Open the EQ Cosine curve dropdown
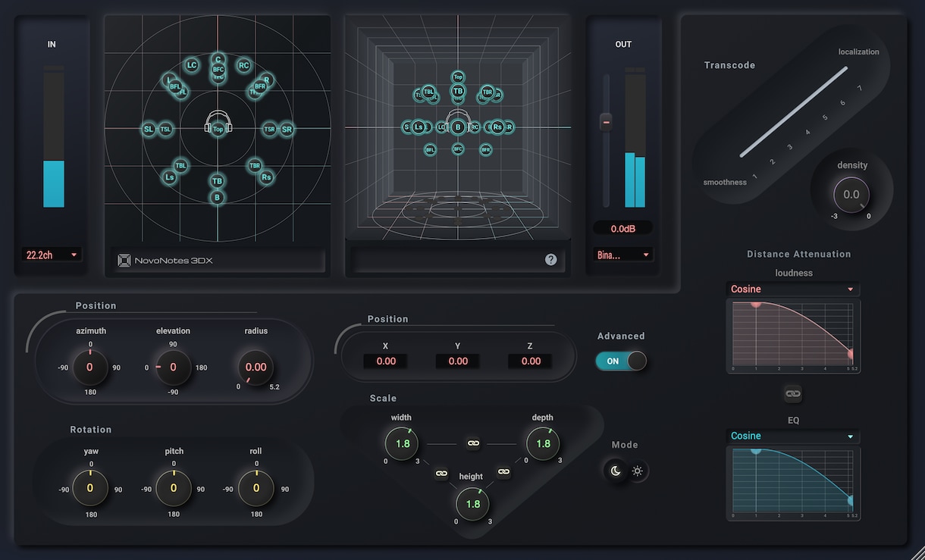925x560 pixels. 793,436
